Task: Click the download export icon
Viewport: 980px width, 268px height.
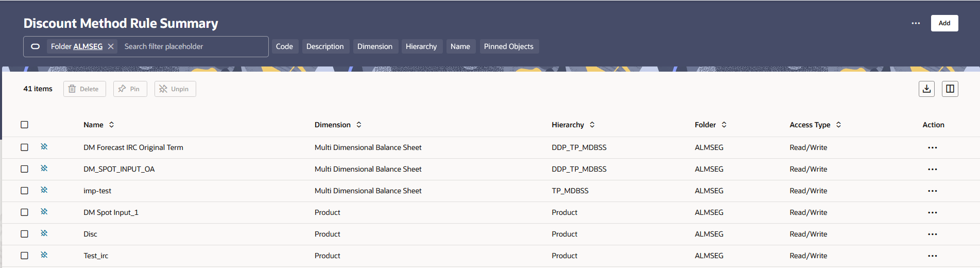Action: point(926,89)
